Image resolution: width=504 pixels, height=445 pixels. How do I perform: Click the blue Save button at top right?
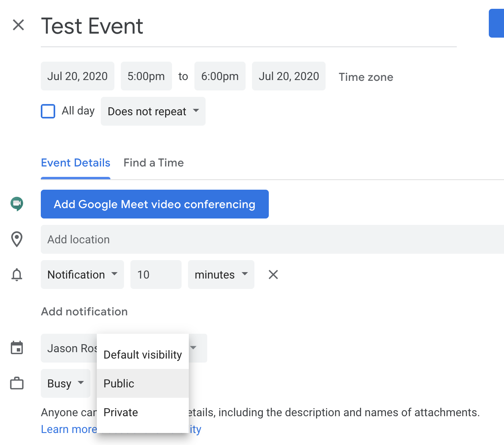(496, 23)
